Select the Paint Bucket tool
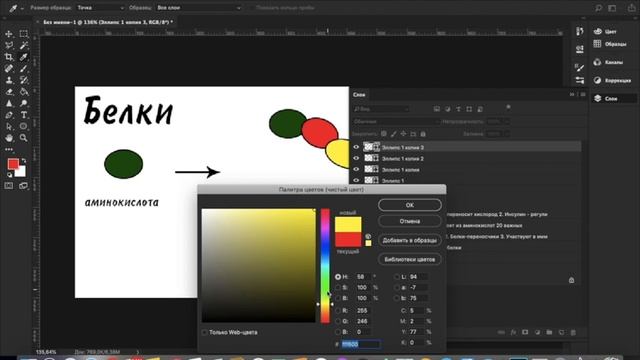This screenshot has height=360, width=640. tap(24, 92)
